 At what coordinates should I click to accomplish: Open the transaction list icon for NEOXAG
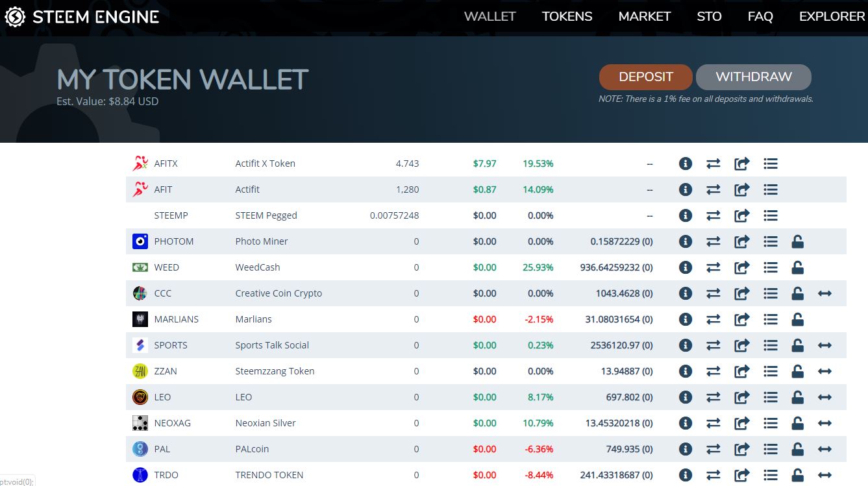click(771, 423)
